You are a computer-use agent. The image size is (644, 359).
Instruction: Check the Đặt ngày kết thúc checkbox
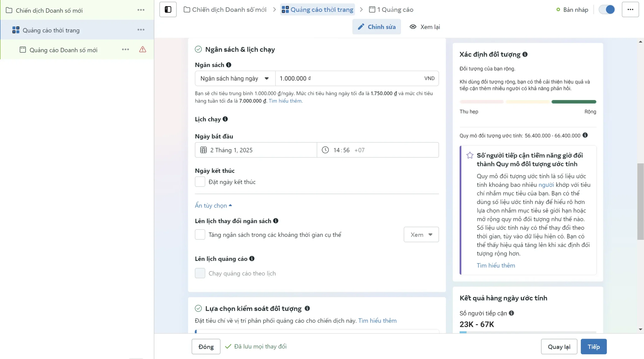click(x=200, y=182)
